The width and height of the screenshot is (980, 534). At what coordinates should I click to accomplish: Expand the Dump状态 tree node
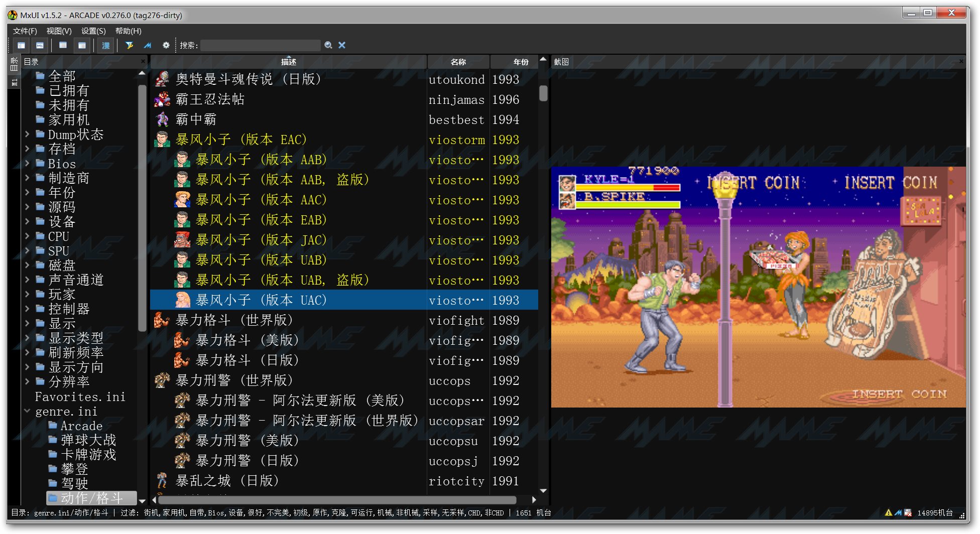coord(27,134)
